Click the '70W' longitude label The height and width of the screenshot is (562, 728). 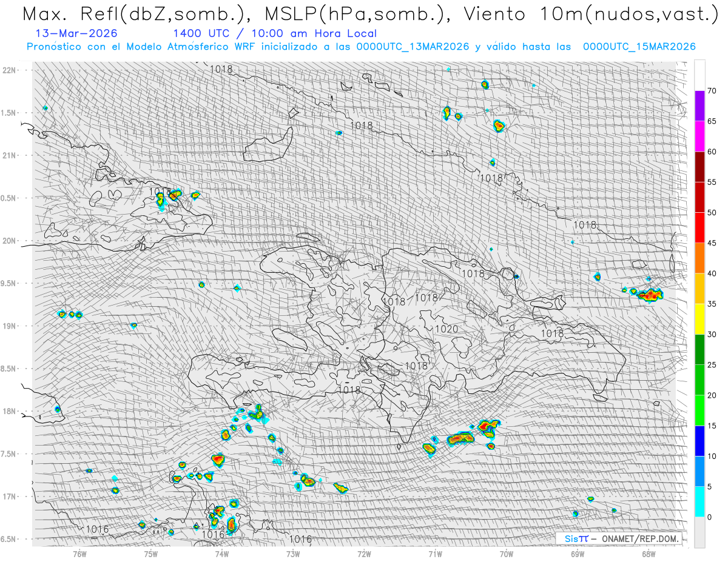(506, 553)
